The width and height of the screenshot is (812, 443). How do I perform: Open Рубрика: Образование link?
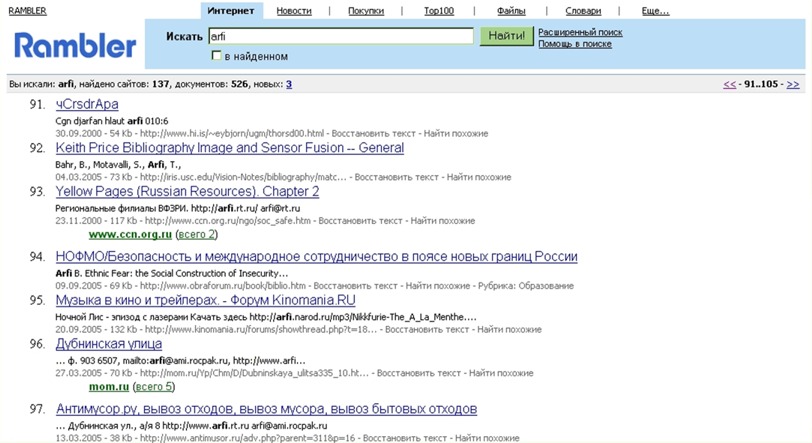click(x=526, y=286)
